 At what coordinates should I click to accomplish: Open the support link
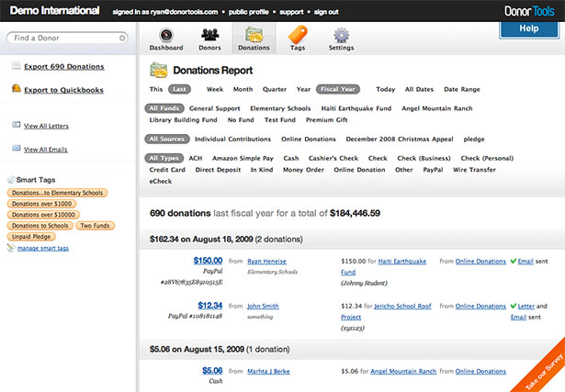coord(291,12)
